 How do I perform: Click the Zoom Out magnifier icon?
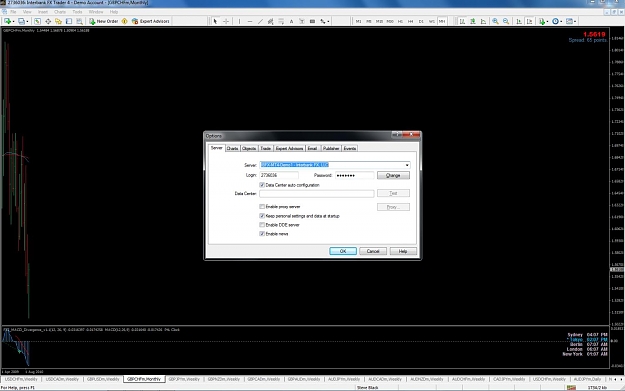click(506, 21)
